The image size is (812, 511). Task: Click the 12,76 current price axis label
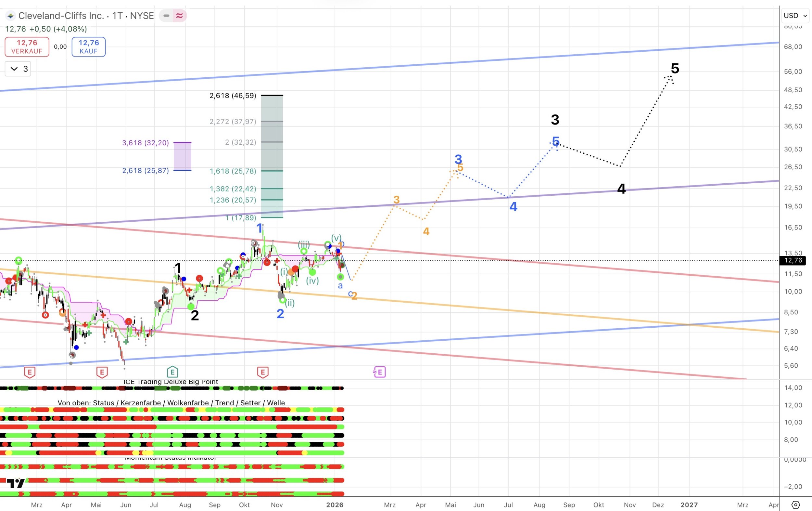point(793,260)
